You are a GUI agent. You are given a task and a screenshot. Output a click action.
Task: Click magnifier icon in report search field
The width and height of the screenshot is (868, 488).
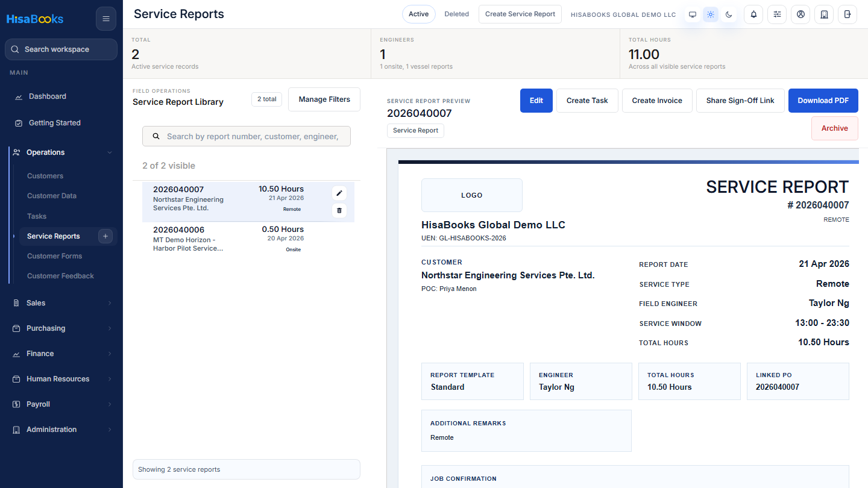[156, 136]
